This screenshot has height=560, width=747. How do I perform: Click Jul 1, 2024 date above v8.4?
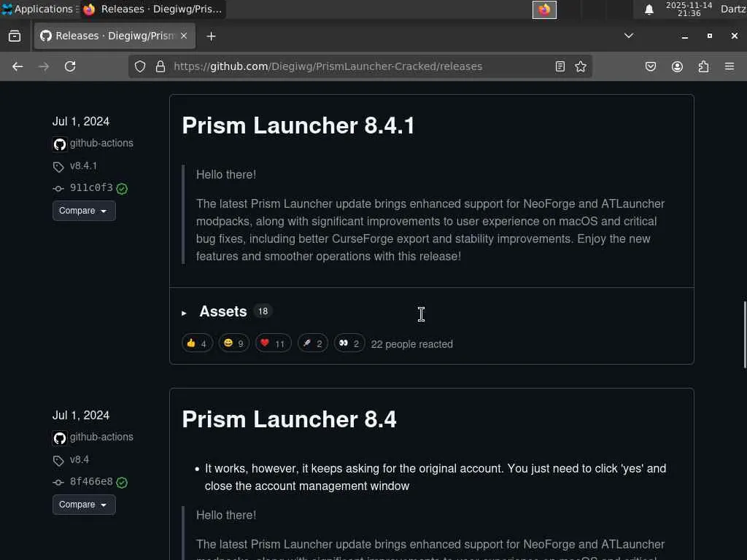81,415
